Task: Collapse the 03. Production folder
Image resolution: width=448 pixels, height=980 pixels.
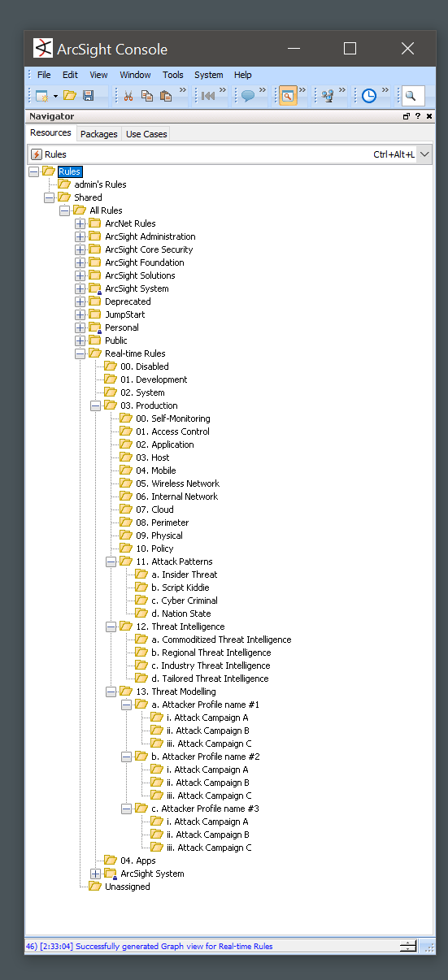Action: point(95,405)
